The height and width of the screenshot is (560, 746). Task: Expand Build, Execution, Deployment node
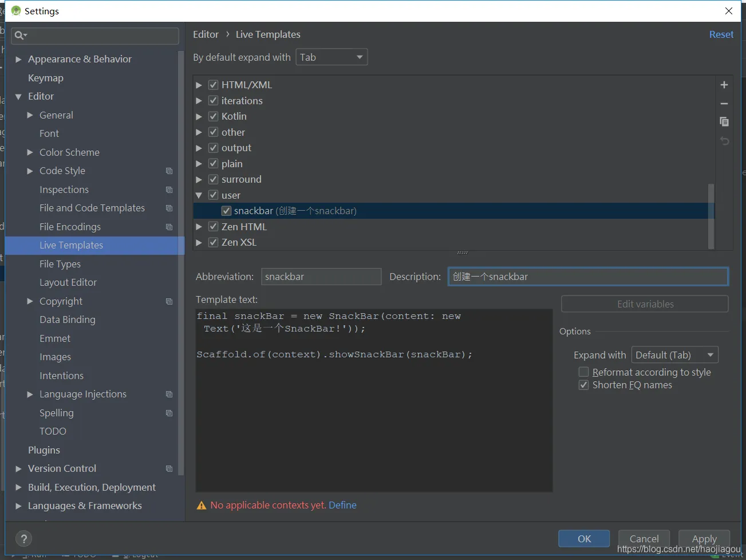(18, 487)
